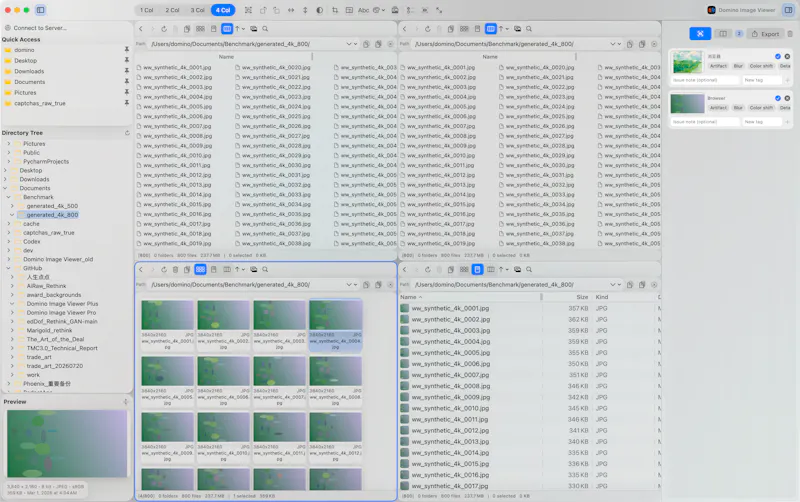This screenshot has height=502, width=800.
Task: Unpin the domino Quick Access folder
Action: point(127,49)
